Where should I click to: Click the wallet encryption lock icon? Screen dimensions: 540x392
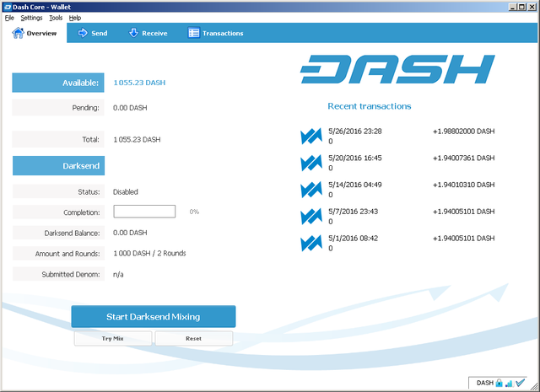point(499,383)
